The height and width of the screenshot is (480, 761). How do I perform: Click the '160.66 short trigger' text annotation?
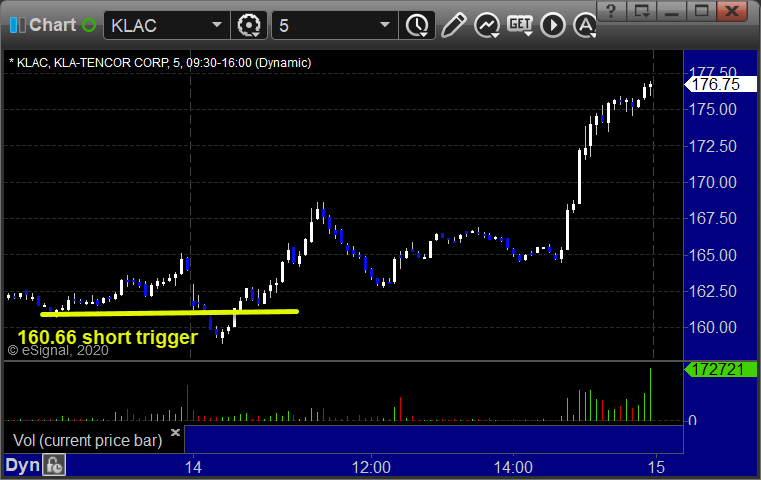pyautogui.click(x=108, y=337)
